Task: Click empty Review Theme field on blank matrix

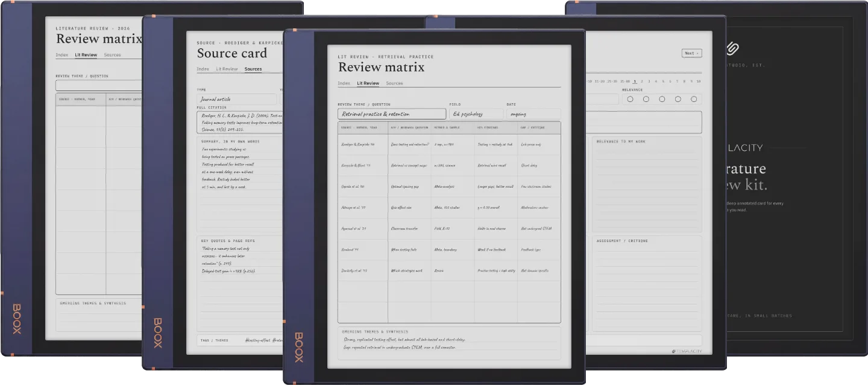Action: [x=99, y=85]
